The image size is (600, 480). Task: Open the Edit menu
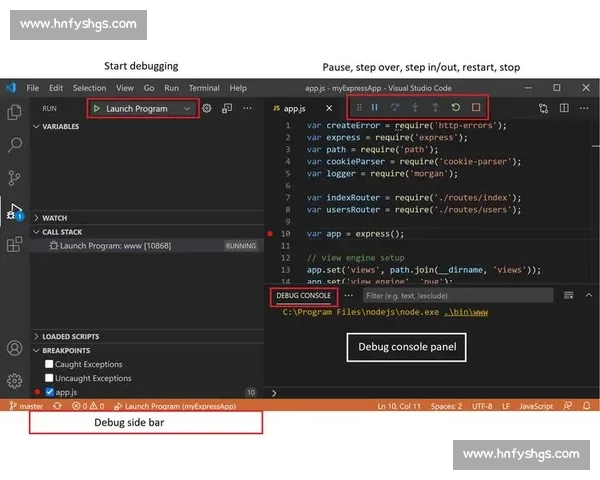[56, 88]
